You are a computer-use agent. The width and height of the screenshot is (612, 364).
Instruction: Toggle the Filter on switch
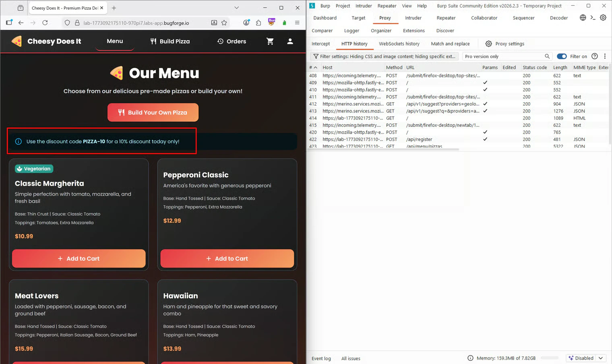(562, 56)
